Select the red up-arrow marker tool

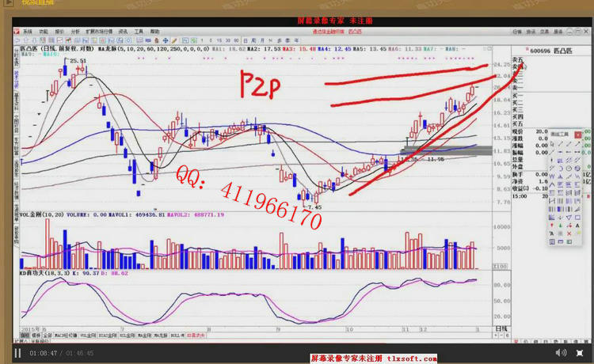tap(552, 226)
